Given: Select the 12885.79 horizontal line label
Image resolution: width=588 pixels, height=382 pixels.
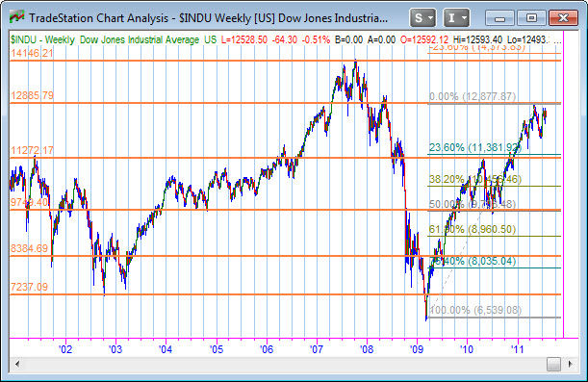Looking at the screenshot, I should pyautogui.click(x=32, y=95).
